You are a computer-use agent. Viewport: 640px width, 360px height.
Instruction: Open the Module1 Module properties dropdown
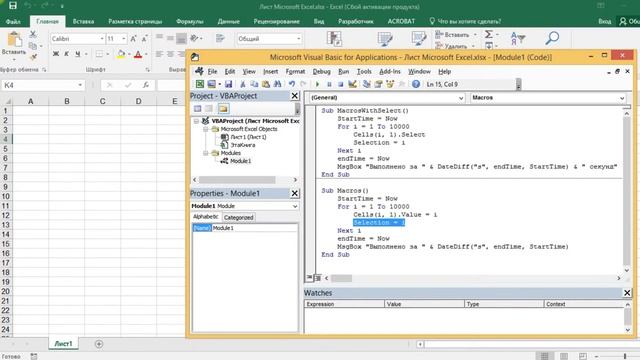point(294,206)
